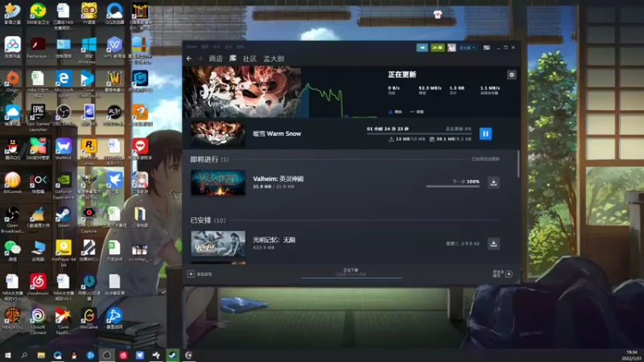Open the 商店 store tab
This screenshot has height=362, width=644.
(x=216, y=59)
